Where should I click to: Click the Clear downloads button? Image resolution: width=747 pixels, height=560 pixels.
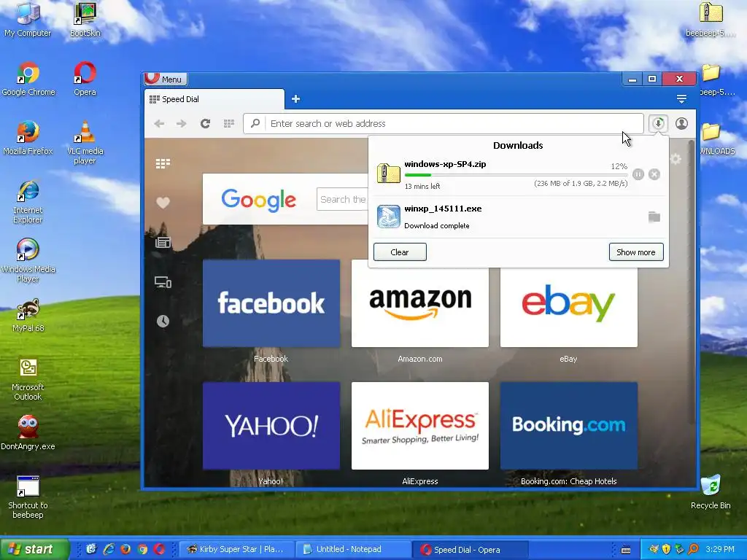[x=400, y=252]
